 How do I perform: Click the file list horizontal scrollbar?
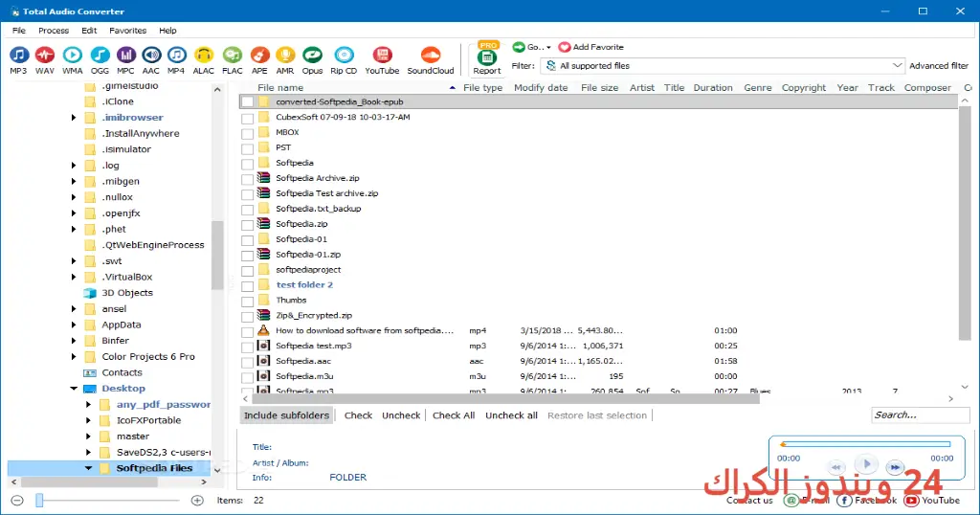503,399
